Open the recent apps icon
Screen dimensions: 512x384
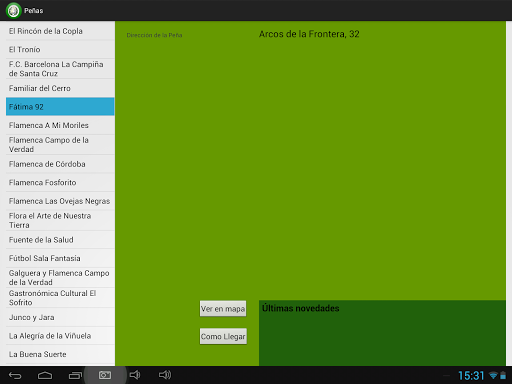75,376
